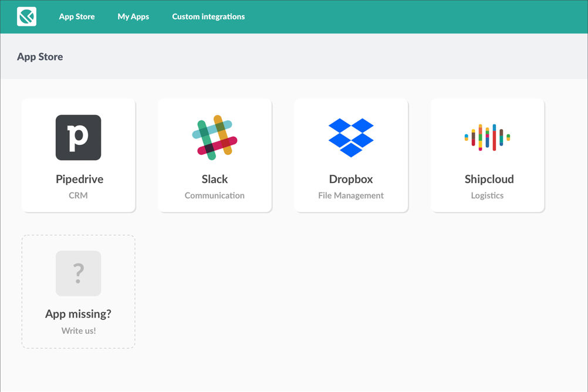Click the Dropbox logo icon
This screenshot has width=588, height=392.
[351, 138]
